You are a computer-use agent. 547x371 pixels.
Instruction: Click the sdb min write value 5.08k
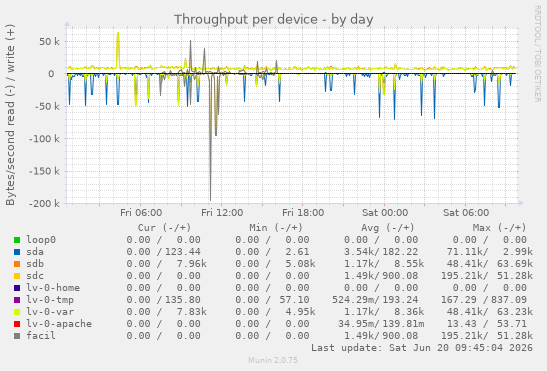pos(300,264)
